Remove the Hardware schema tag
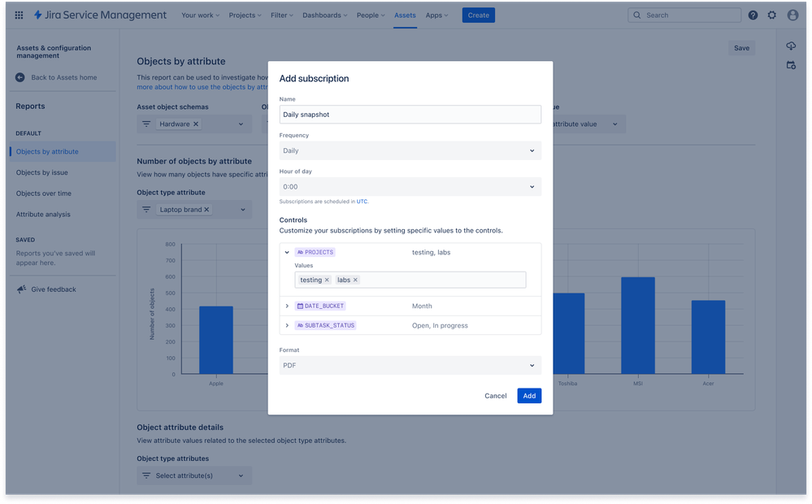 pyautogui.click(x=196, y=124)
